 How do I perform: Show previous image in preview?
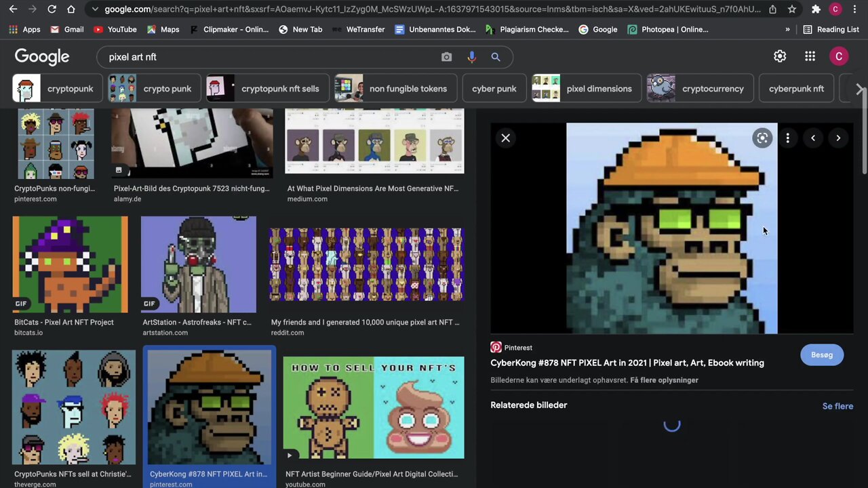813,138
